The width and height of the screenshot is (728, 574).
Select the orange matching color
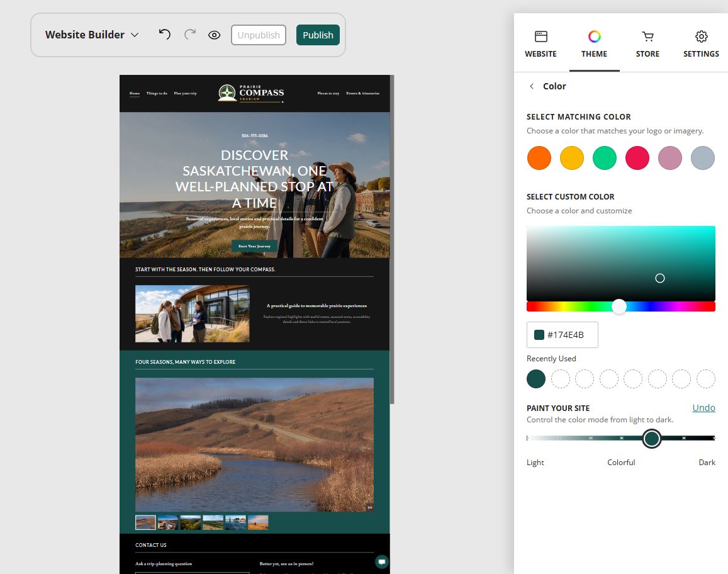coord(539,158)
